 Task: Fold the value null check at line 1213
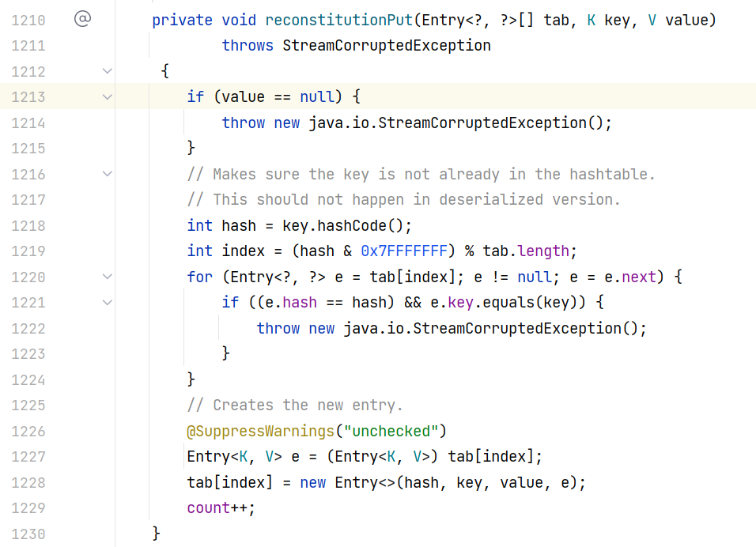(108, 97)
